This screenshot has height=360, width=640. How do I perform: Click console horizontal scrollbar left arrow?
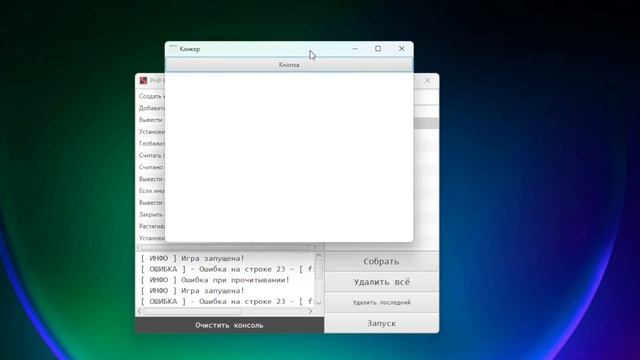[x=140, y=311]
